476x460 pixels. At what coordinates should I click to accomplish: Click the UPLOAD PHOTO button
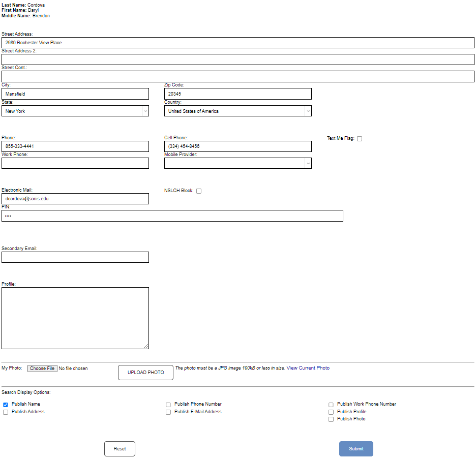click(x=145, y=372)
